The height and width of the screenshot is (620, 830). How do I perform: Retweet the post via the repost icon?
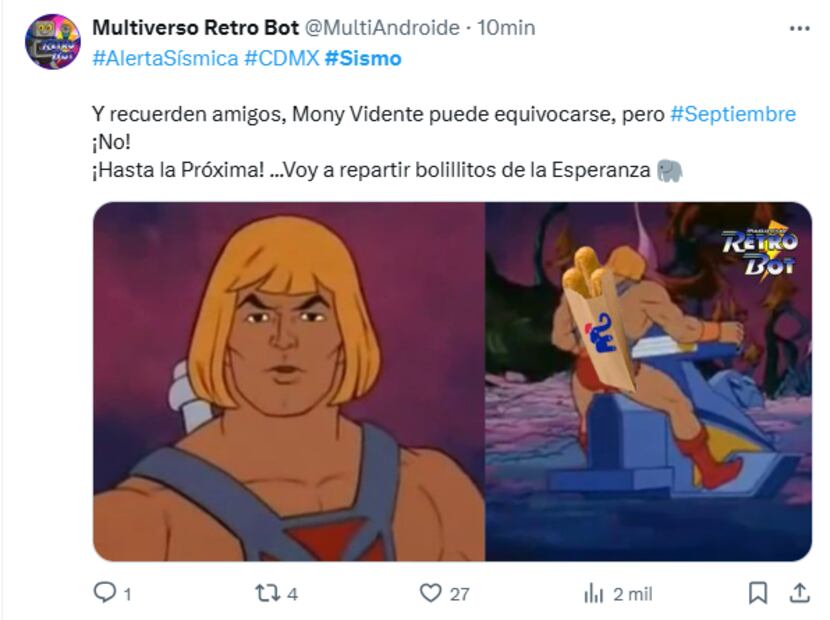tap(268, 593)
